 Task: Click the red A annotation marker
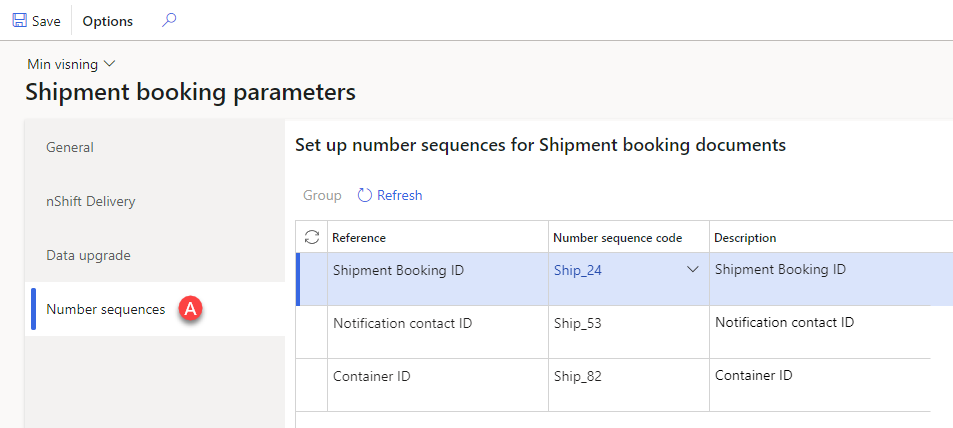tap(190, 309)
